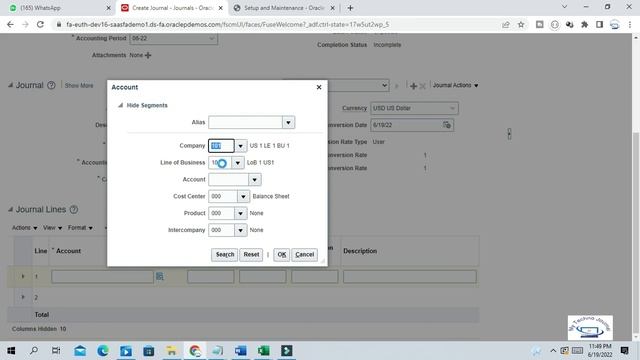The image size is (640, 360).
Task: Open the notification center icon
Action: tap(624, 351)
